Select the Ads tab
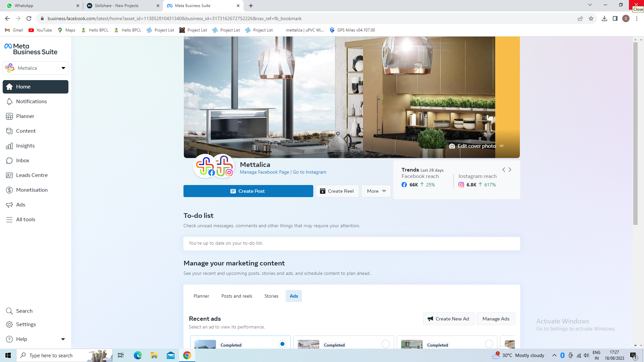The image size is (644, 362). (294, 296)
